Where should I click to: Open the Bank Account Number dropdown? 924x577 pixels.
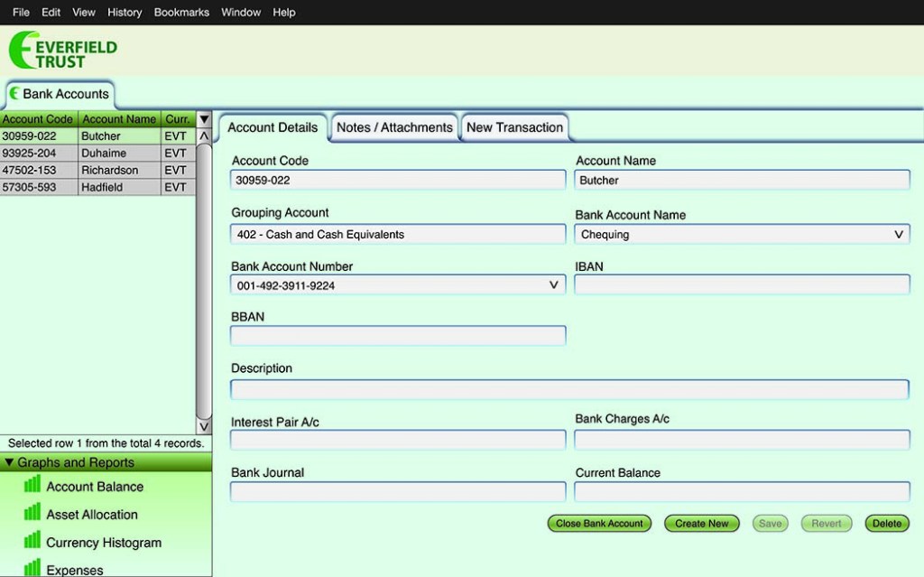tap(554, 285)
